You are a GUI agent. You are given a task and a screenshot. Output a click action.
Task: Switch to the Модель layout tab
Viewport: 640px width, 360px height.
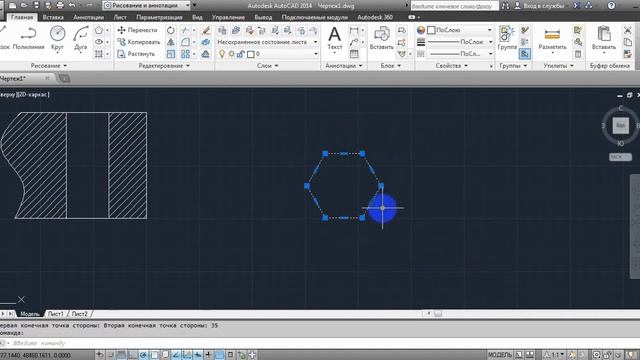(x=30, y=314)
